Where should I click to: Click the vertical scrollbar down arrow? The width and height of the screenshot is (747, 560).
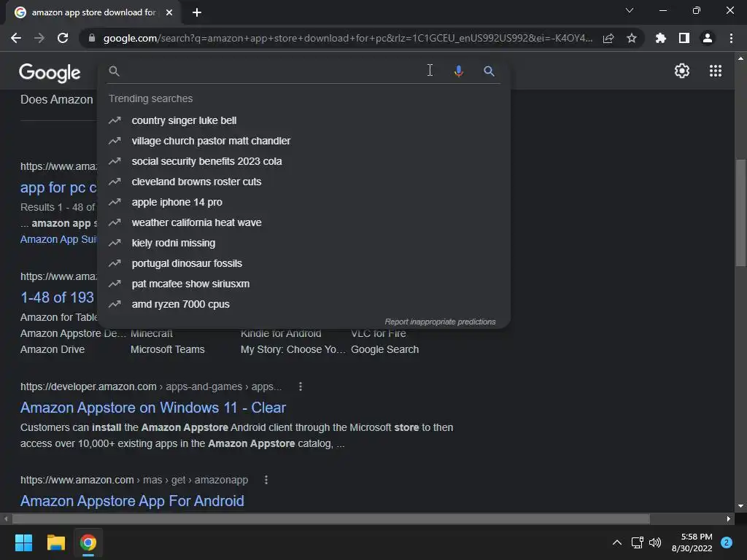(740, 506)
